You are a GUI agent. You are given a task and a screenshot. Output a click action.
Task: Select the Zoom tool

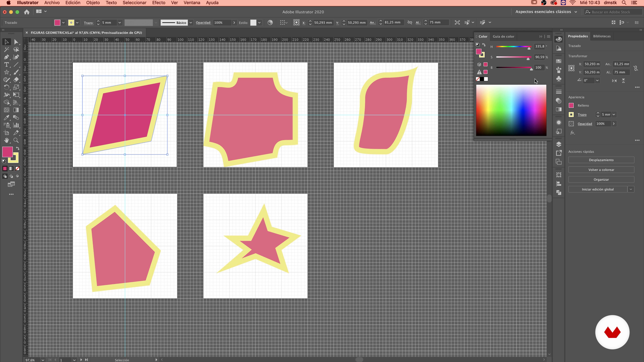click(16, 140)
